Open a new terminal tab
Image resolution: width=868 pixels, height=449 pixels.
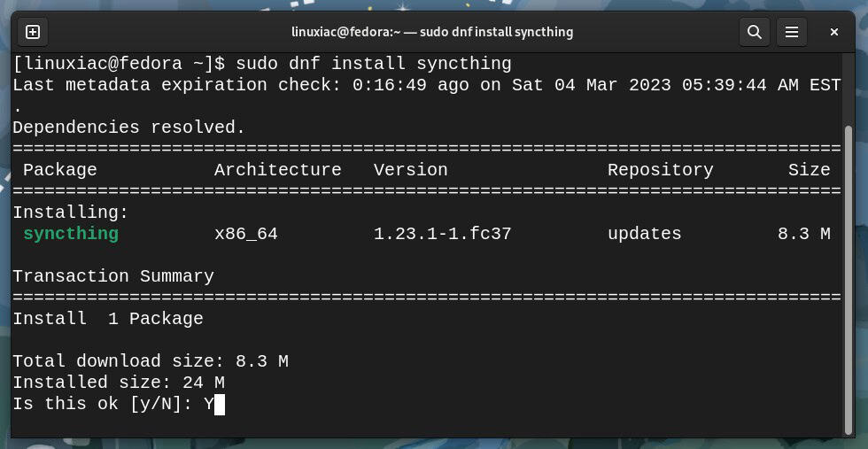33,32
